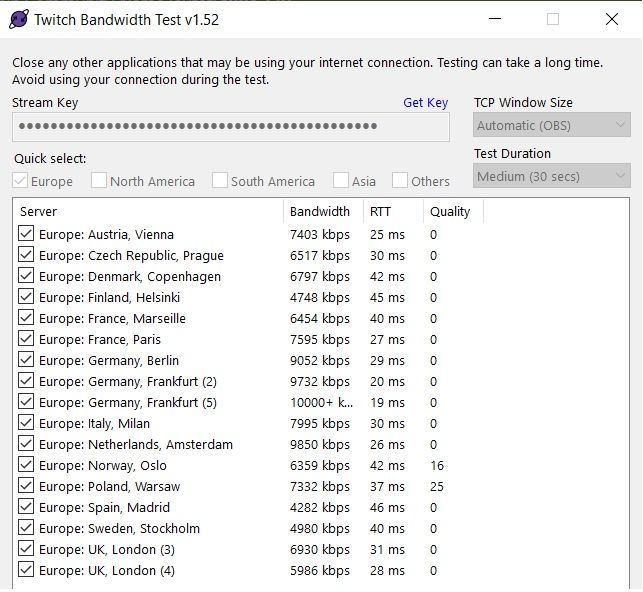The height and width of the screenshot is (592, 643).
Task: Uncheck the Sweden, Stockholm server checkbox
Action: [26, 527]
